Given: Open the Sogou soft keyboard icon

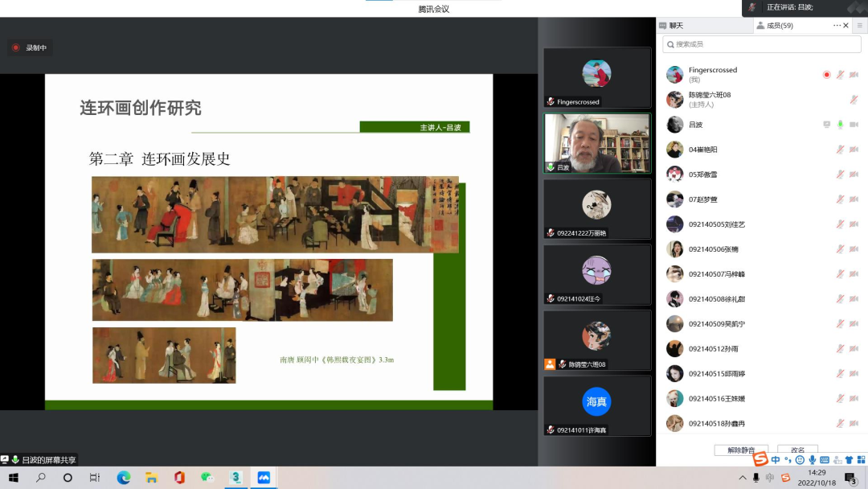Looking at the screenshot, I should [825, 460].
